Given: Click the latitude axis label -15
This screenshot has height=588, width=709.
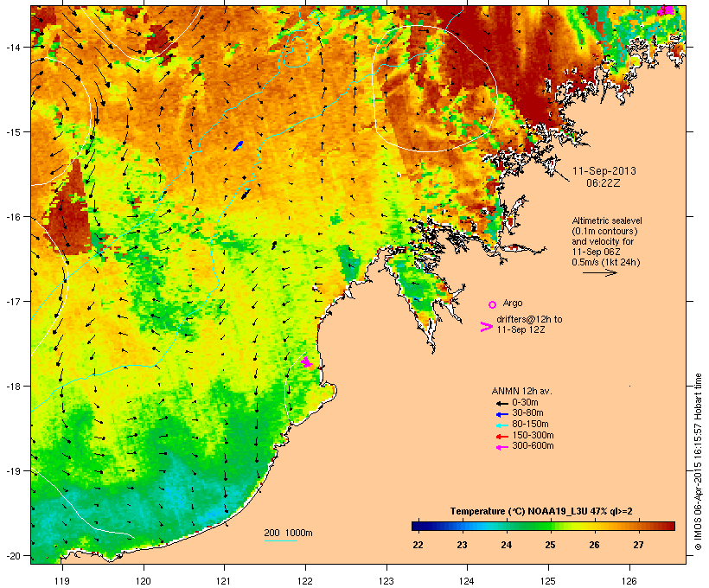Looking at the screenshot, I should click(x=13, y=132).
